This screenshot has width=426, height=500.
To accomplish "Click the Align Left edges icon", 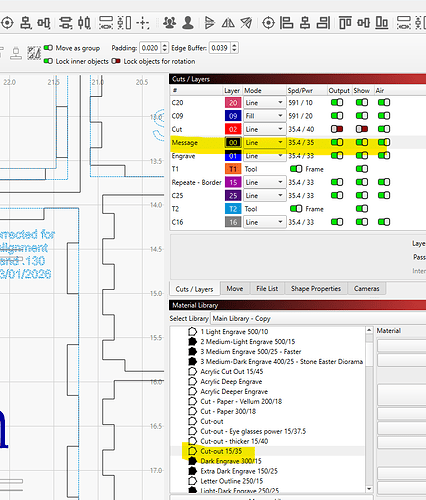I will tap(286, 23).
